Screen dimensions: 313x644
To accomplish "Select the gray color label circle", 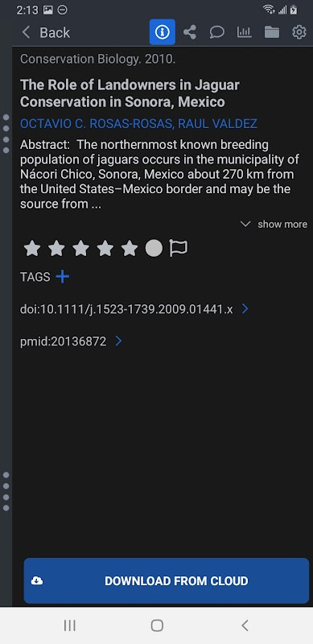I will tap(154, 249).
